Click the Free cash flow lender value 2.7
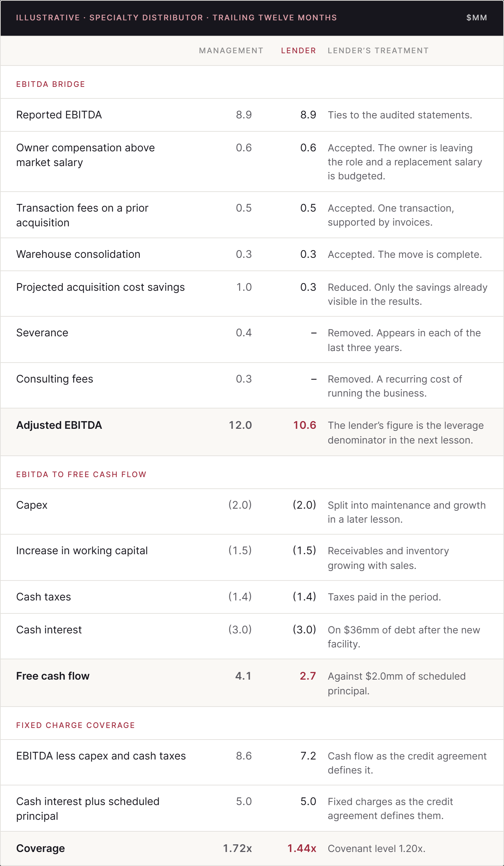504x866 pixels. click(308, 676)
